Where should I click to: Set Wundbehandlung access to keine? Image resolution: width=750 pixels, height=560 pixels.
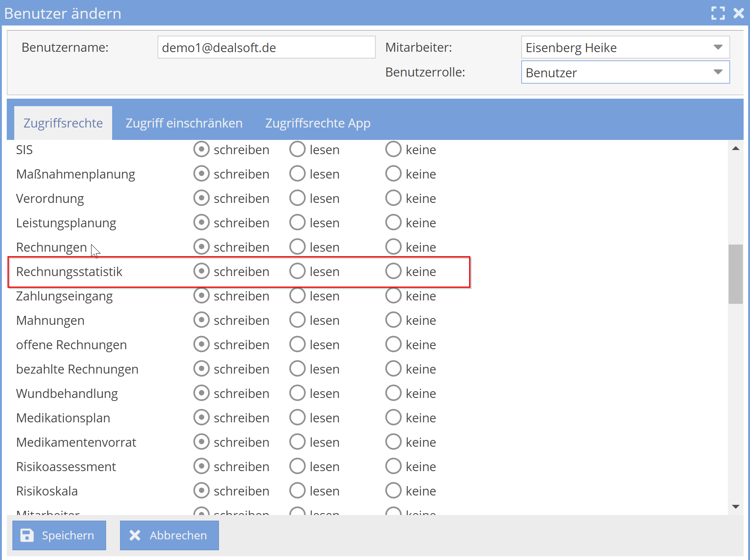pos(393,393)
